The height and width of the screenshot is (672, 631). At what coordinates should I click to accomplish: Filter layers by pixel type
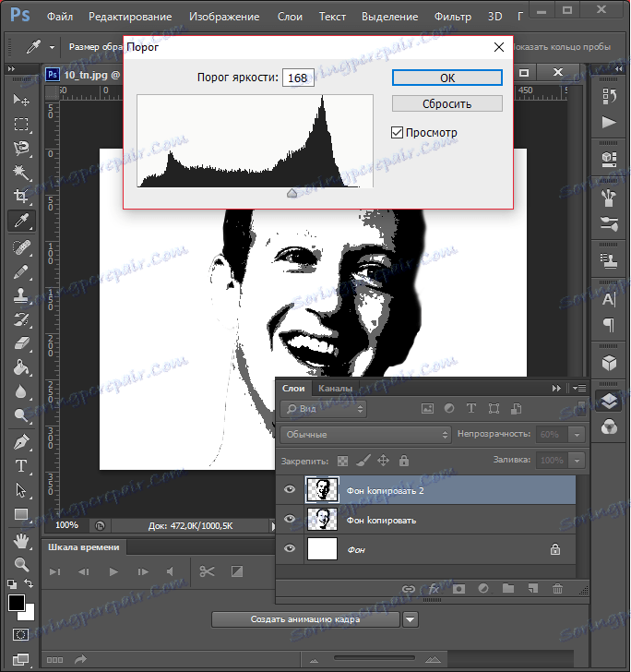pyautogui.click(x=427, y=408)
